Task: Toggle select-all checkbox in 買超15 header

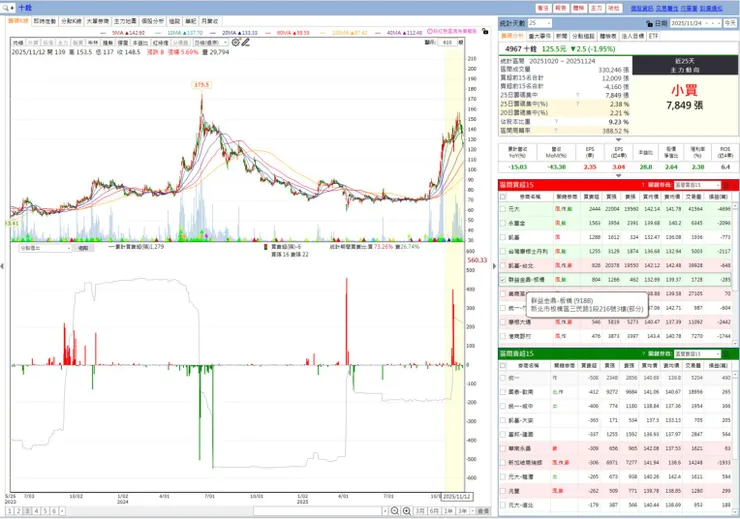Action: pos(503,197)
